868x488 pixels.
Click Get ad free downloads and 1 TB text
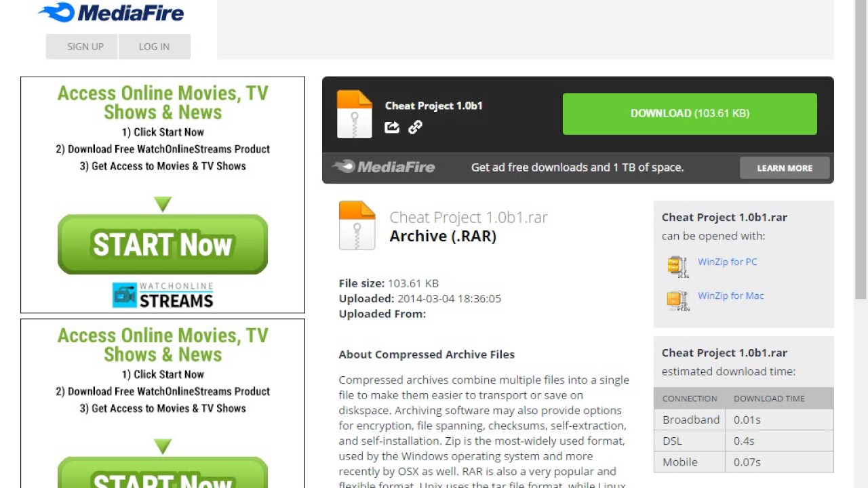[578, 167]
